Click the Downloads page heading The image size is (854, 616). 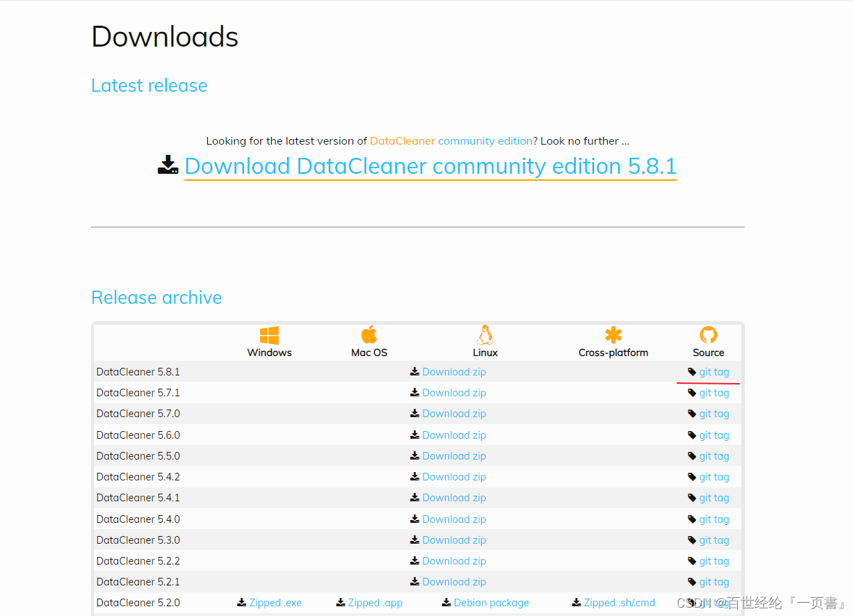coord(165,36)
